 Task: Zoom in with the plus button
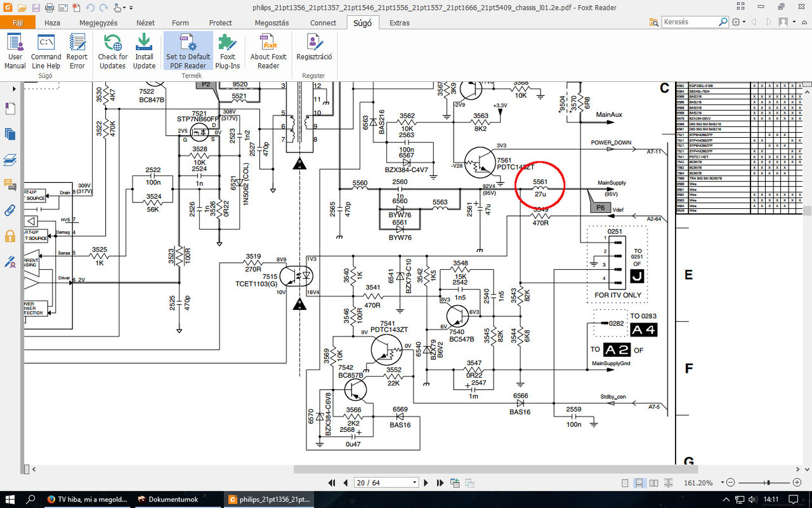[797, 483]
